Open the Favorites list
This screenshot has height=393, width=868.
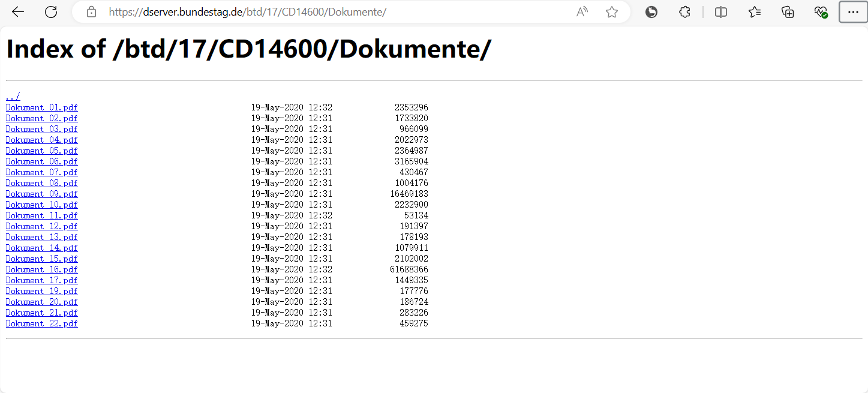(755, 12)
